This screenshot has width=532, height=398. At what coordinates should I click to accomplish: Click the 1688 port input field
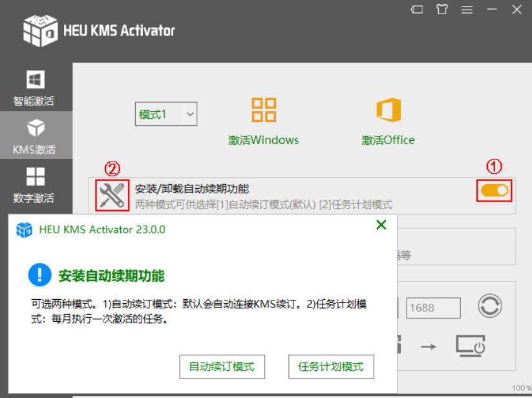click(433, 308)
